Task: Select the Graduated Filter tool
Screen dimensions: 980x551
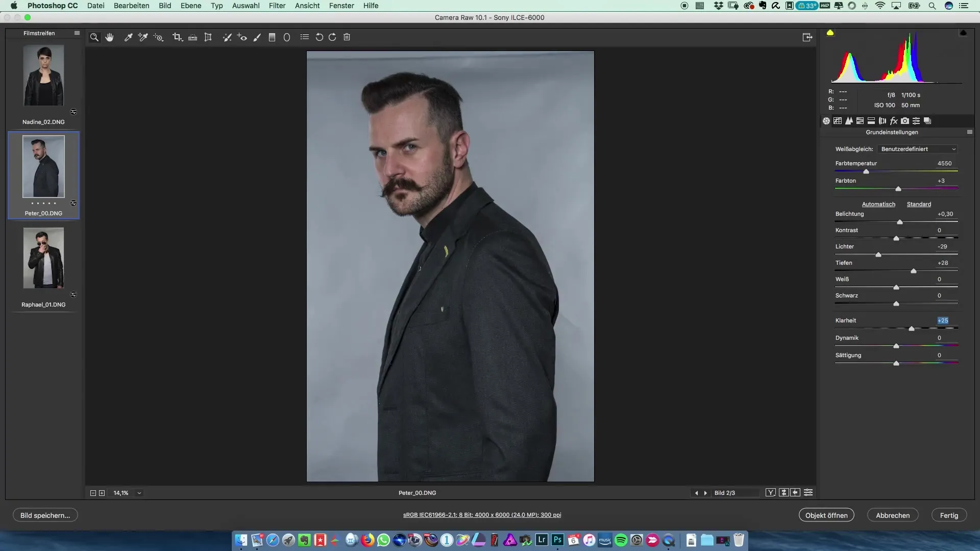Action: [x=272, y=37]
